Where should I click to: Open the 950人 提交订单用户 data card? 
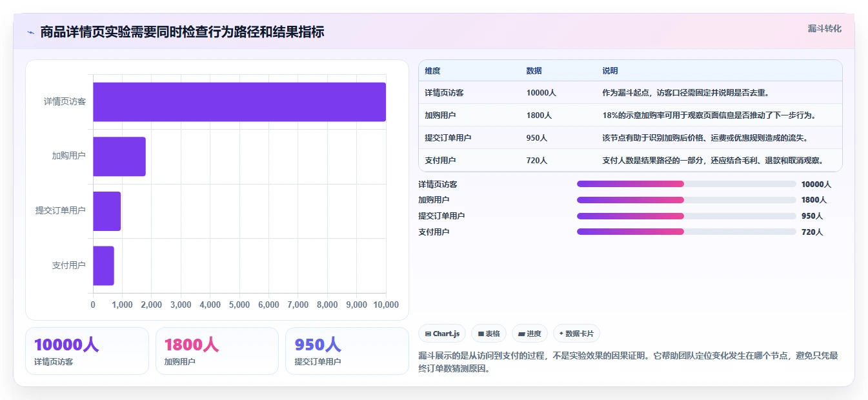coord(347,351)
